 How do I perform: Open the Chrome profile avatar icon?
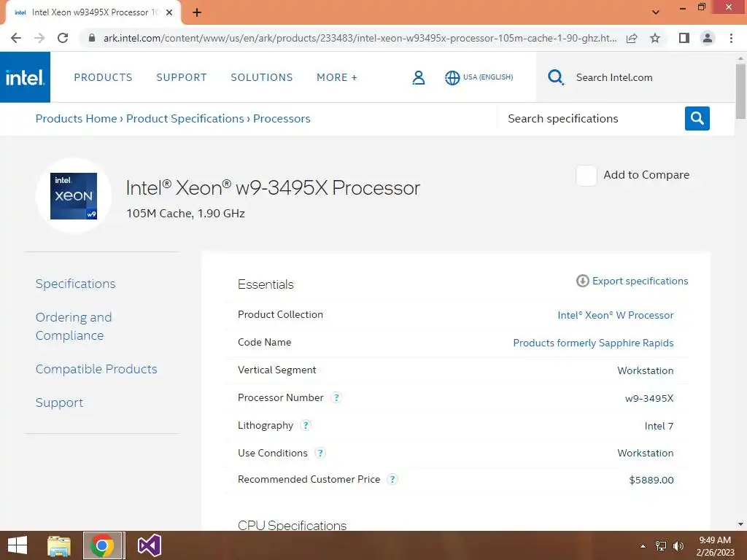708,38
